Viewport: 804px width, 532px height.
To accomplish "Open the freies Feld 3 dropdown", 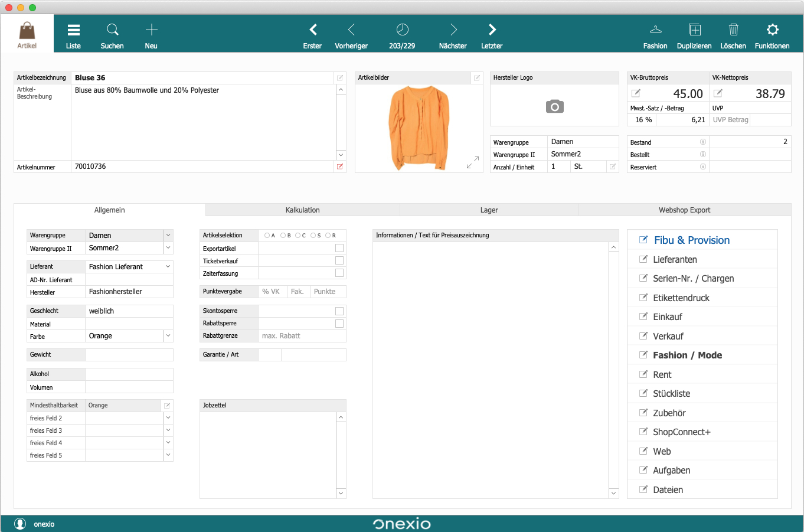I will point(168,430).
